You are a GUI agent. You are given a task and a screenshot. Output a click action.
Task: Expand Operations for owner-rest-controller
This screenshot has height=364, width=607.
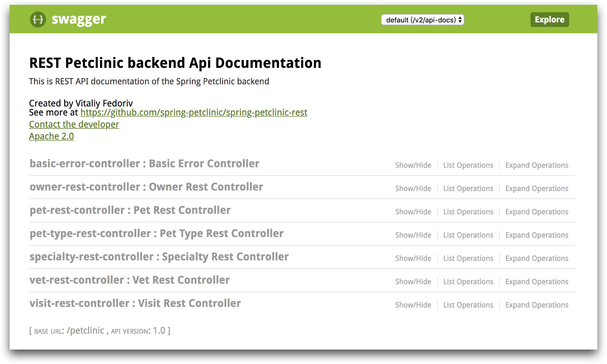[537, 188]
